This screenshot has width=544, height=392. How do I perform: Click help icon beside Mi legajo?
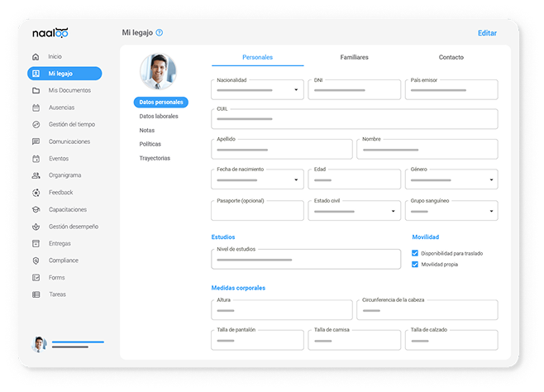click(160, 32)
